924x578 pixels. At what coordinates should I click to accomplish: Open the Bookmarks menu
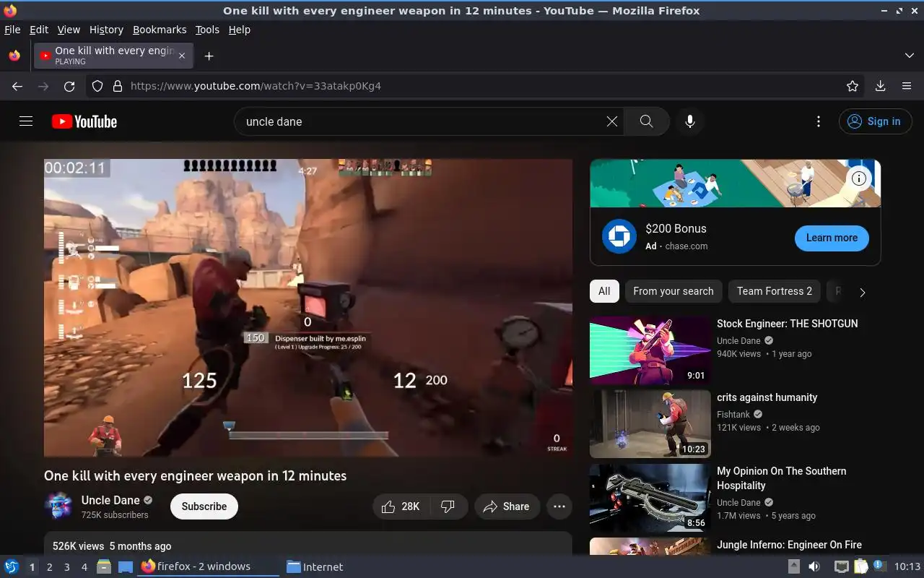click(x=160, y=30)
